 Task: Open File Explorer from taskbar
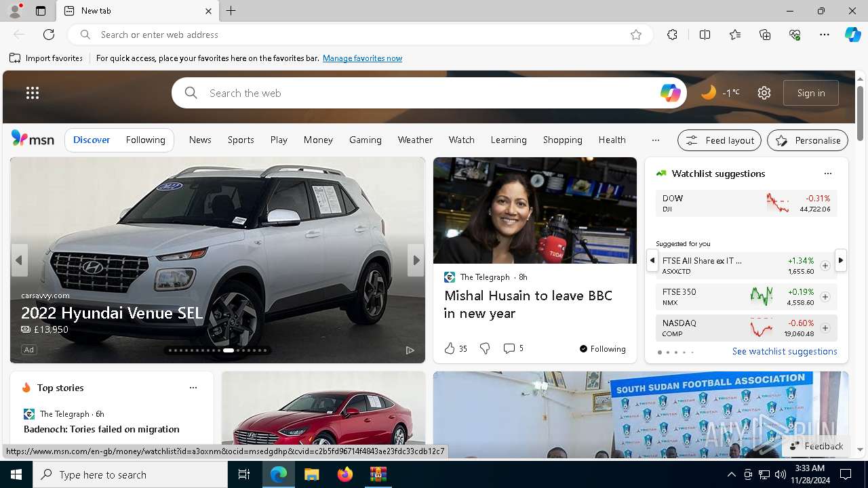click(311, 474)
